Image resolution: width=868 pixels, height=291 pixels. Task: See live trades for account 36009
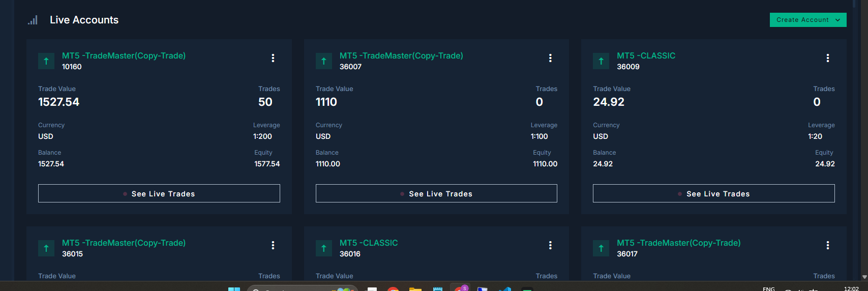coord(713,193)
